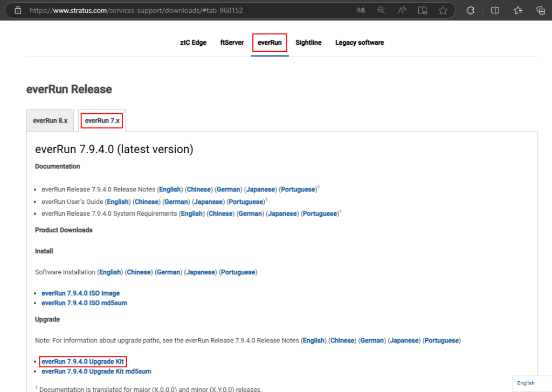Click Portuguese link in the upgrade paths note
552x392 pixels.
pyautogui.click(x=442, y=341)
